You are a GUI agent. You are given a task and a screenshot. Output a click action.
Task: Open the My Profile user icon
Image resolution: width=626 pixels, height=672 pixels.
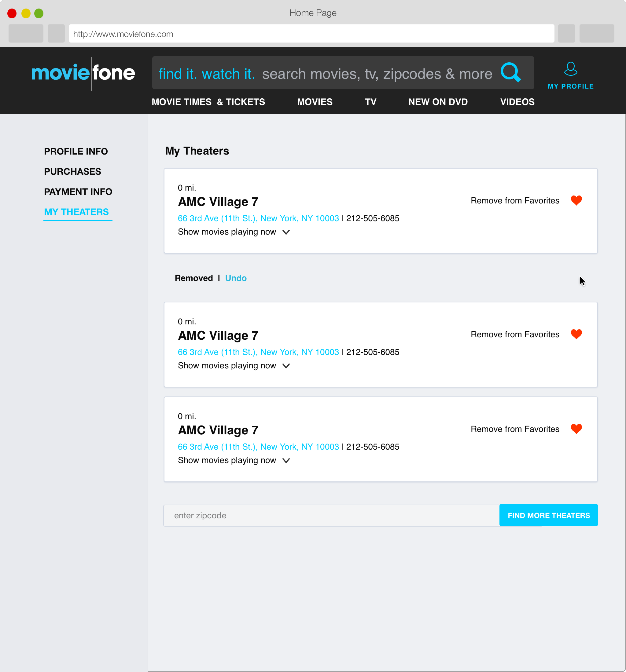coord(570,69)
